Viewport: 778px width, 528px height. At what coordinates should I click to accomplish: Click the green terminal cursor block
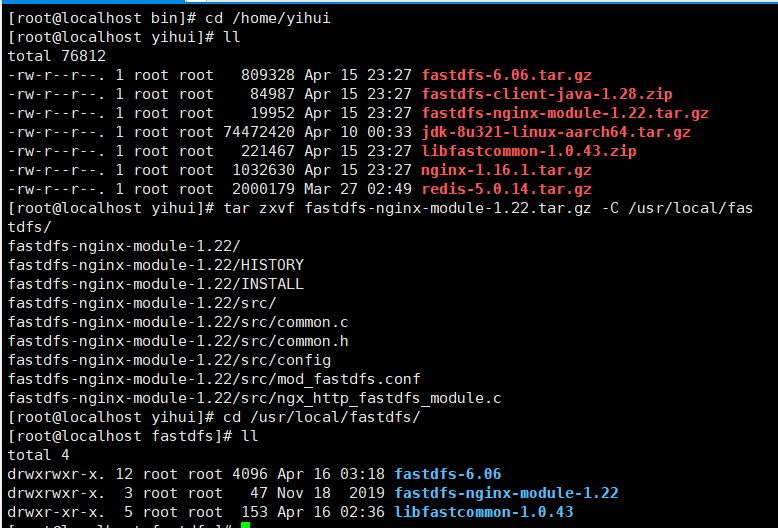[x=245, y=525]
